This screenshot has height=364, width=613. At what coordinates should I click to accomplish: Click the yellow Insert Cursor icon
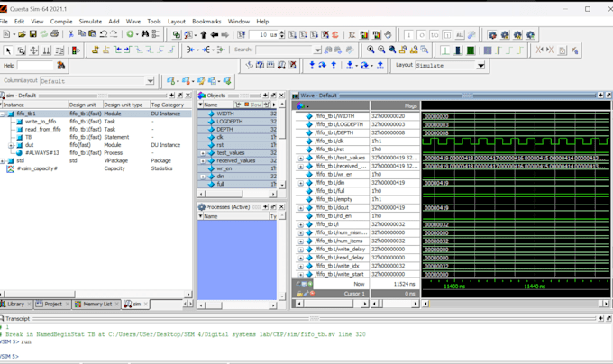click(95, 50)
